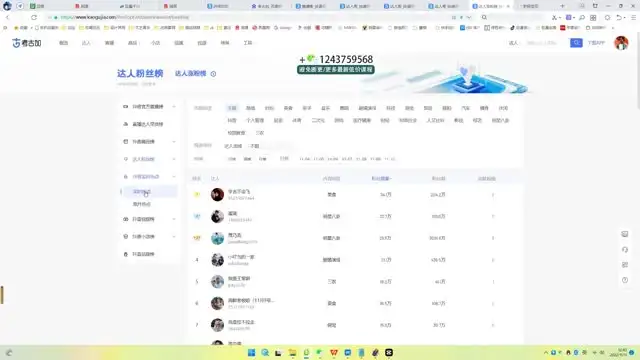Open File Explorer folder on taskbar
Image resolution: width=640 pixels, height=360 pixels.
[x=292, y=353]
